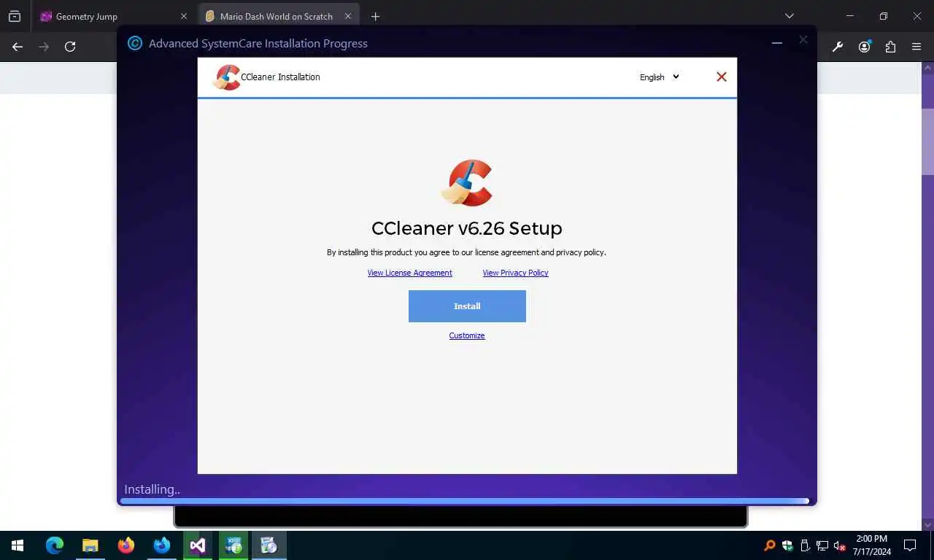Click the browser page vertical scrollbar

click(x=927, y=142)
